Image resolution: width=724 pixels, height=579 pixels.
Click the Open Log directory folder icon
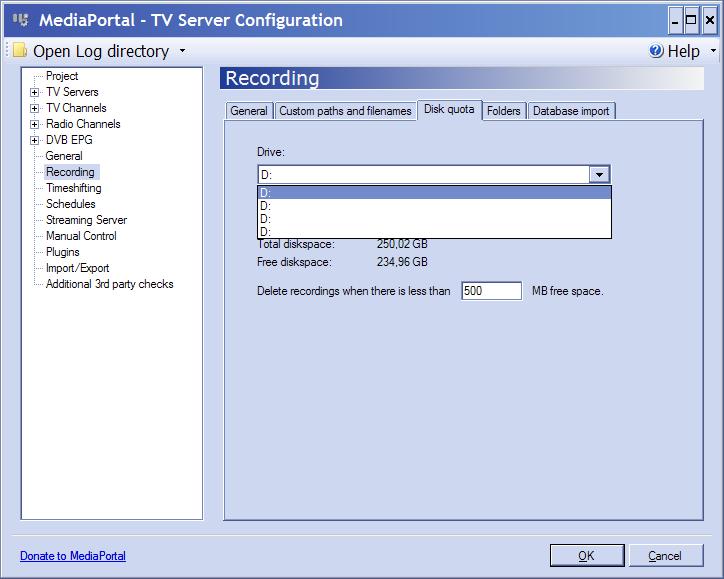19,51
